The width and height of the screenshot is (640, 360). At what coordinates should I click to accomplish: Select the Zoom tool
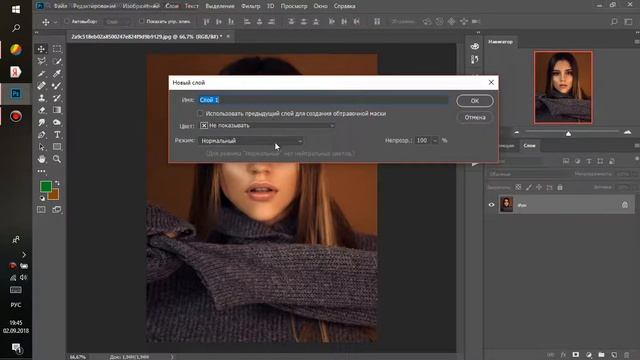(x=57, y=159)
